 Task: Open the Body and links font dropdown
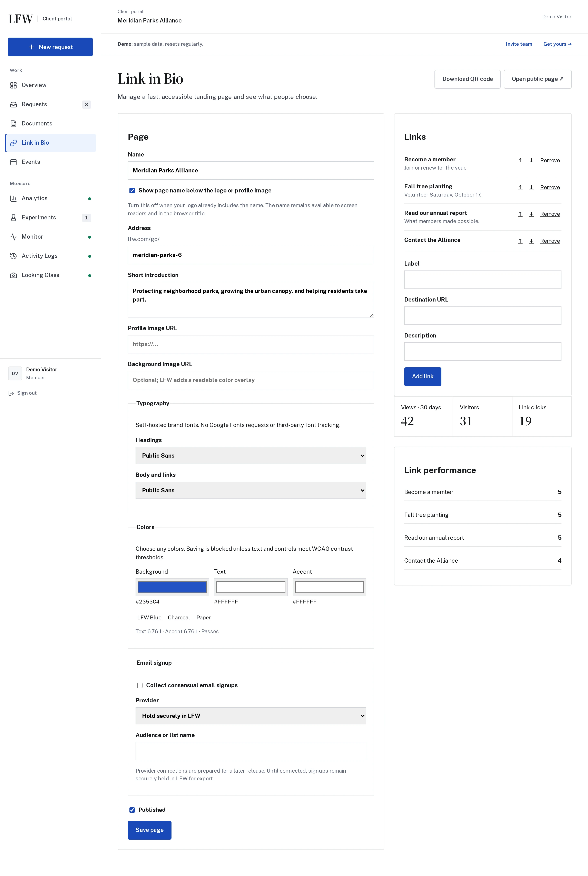(x=251, y=490)
